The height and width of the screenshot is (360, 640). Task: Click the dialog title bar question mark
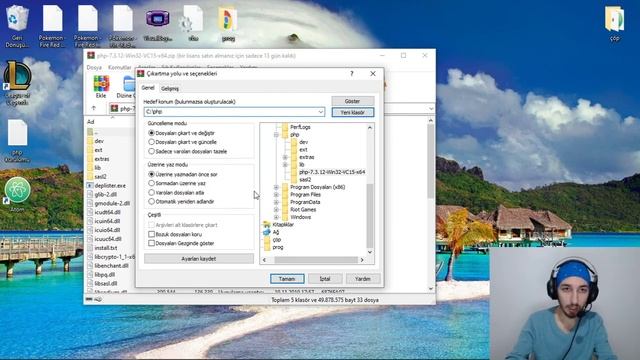click(x=351, y=74)
